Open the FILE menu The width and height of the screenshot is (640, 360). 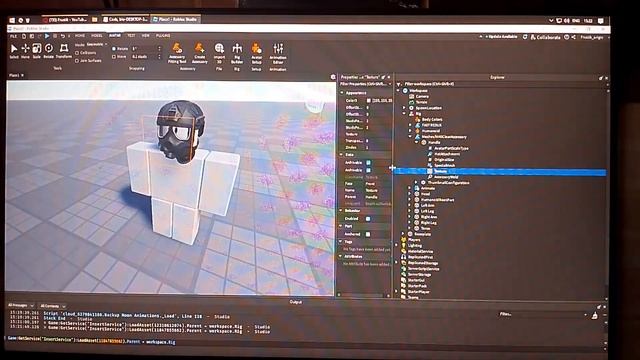pos(13,36)
